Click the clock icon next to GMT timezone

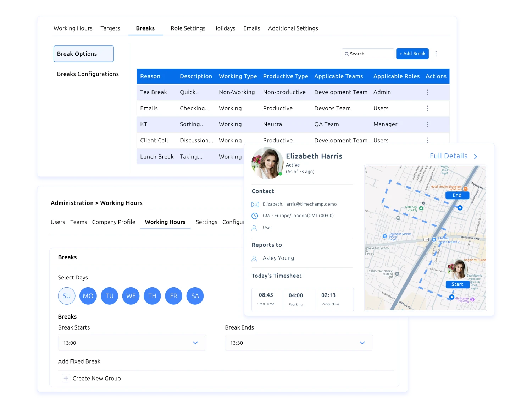(255, 216)
